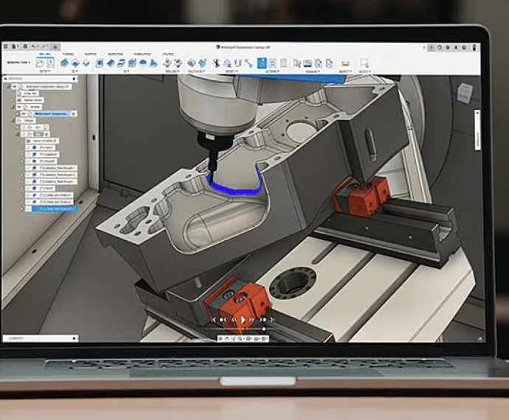Open the INSPECTION toolbar tab
The width and height of the screenshot is (509, 420).
point(114,55)
